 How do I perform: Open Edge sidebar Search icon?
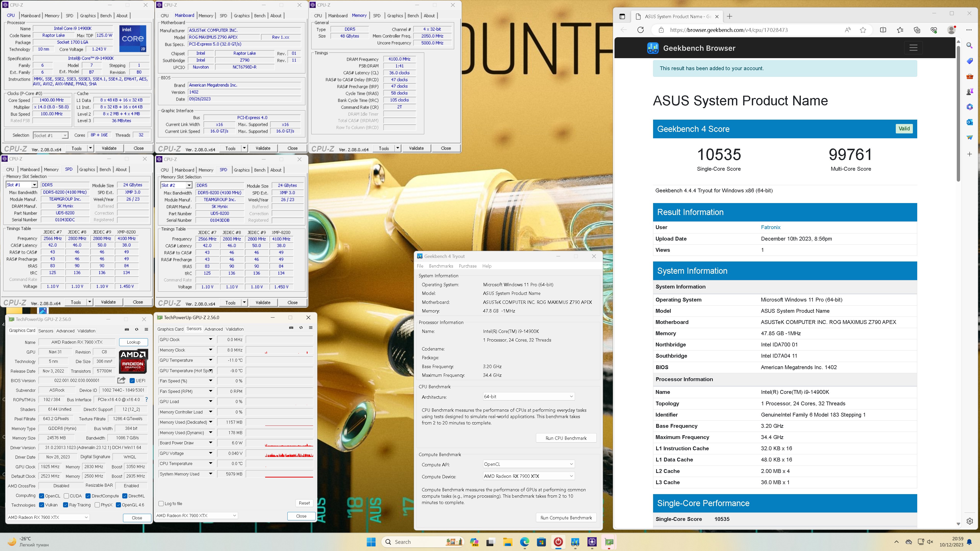[x=969, y=46]
